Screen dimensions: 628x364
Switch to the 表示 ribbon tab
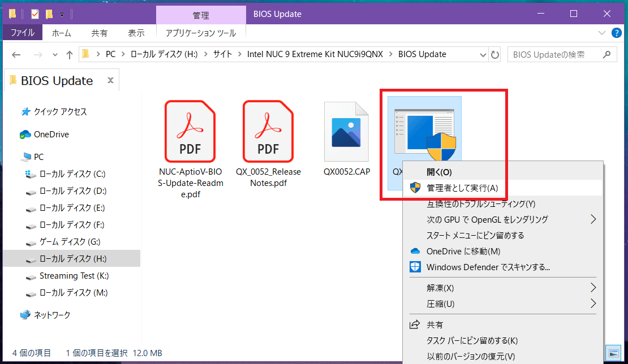point(136,33)
